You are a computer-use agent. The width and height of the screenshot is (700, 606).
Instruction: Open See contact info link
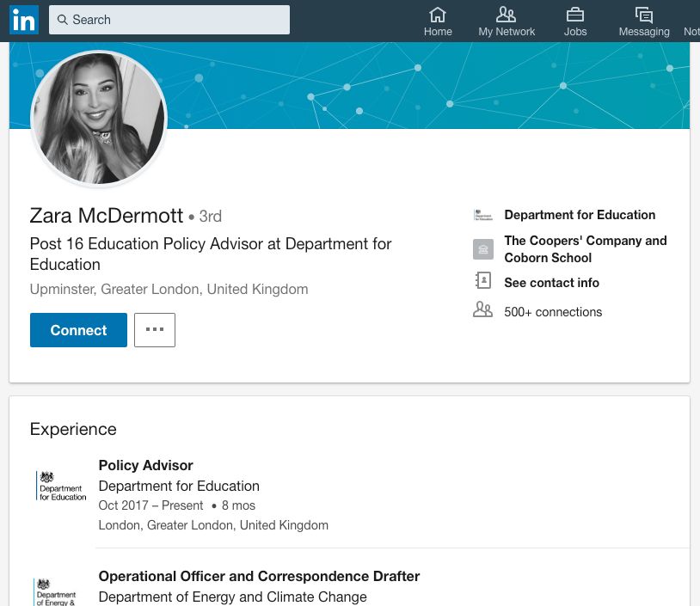551,283
